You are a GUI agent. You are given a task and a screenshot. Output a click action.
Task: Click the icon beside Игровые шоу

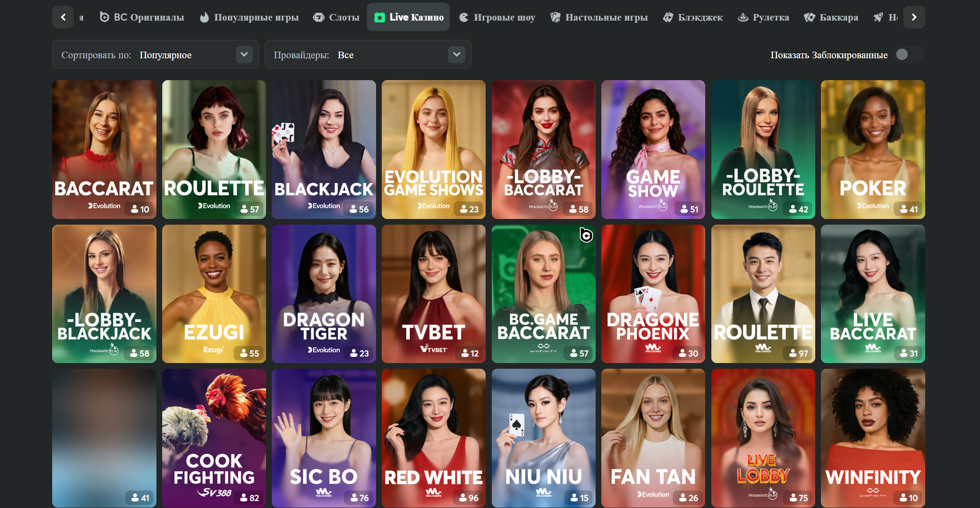pyautogui.click(x=464, y=17)
